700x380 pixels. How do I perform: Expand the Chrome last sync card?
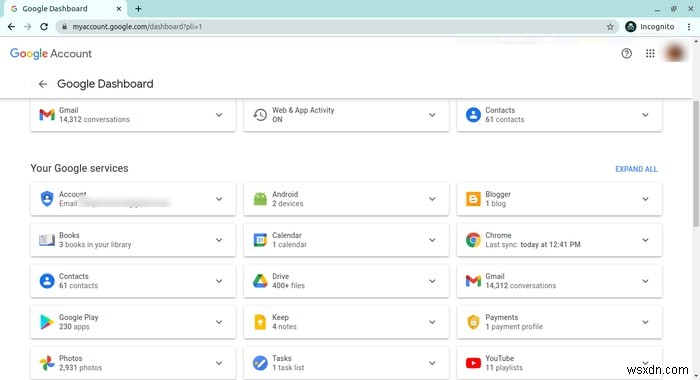point(645,240)
